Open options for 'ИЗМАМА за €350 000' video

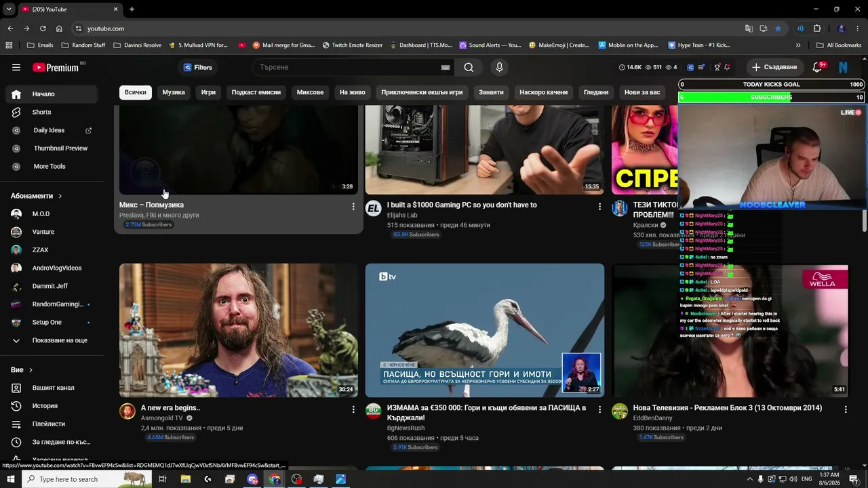599,409
